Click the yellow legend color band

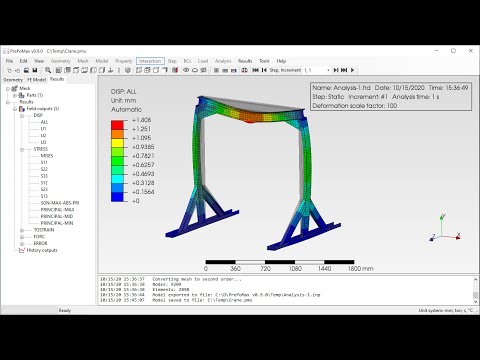pyautogui.click(x=117, y=143)
